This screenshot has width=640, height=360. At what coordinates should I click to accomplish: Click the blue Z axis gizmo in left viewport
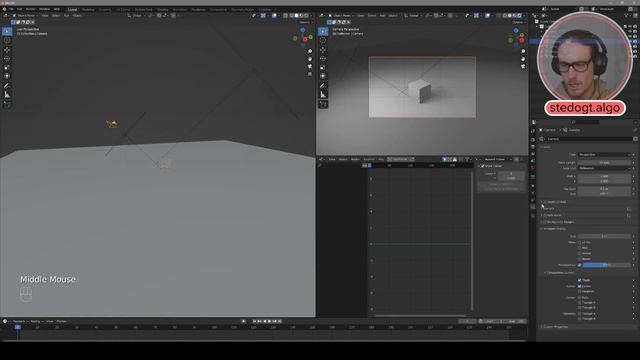302,30
